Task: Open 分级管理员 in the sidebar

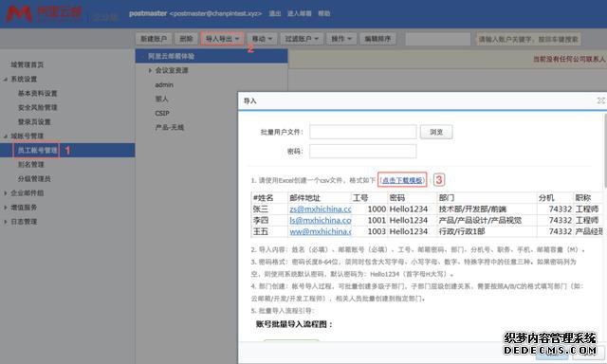Action: (x=34, y=179)
